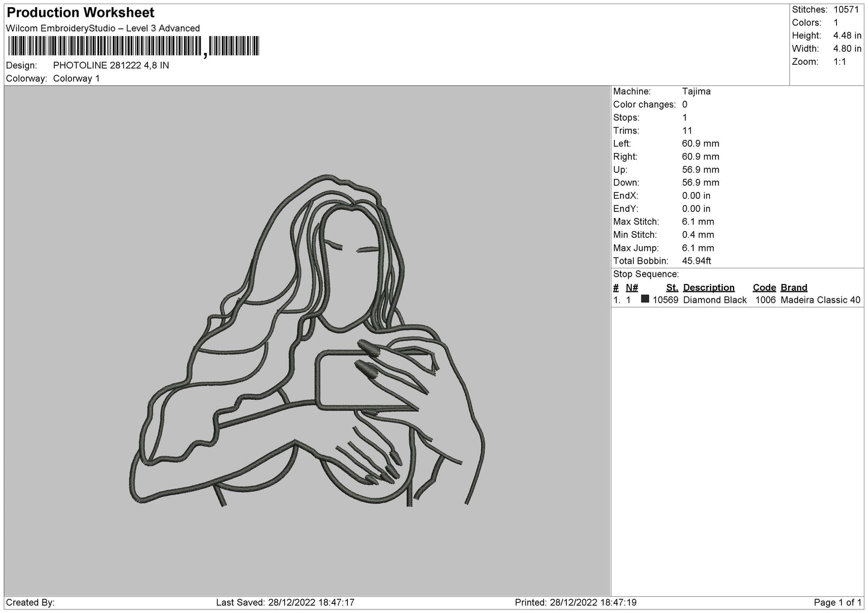868x613 pixels.
Task: Click the Code column header
Action: coord(764,288)
